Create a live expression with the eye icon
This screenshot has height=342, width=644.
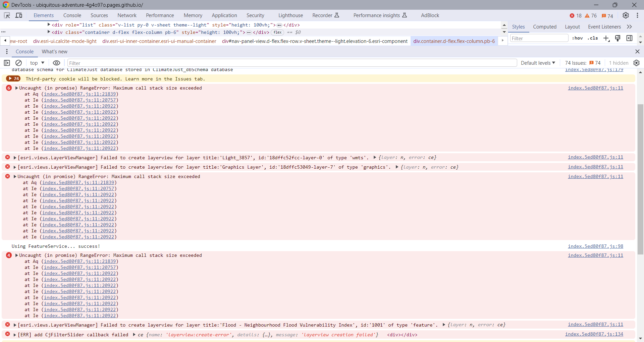(x=56, y=63)
